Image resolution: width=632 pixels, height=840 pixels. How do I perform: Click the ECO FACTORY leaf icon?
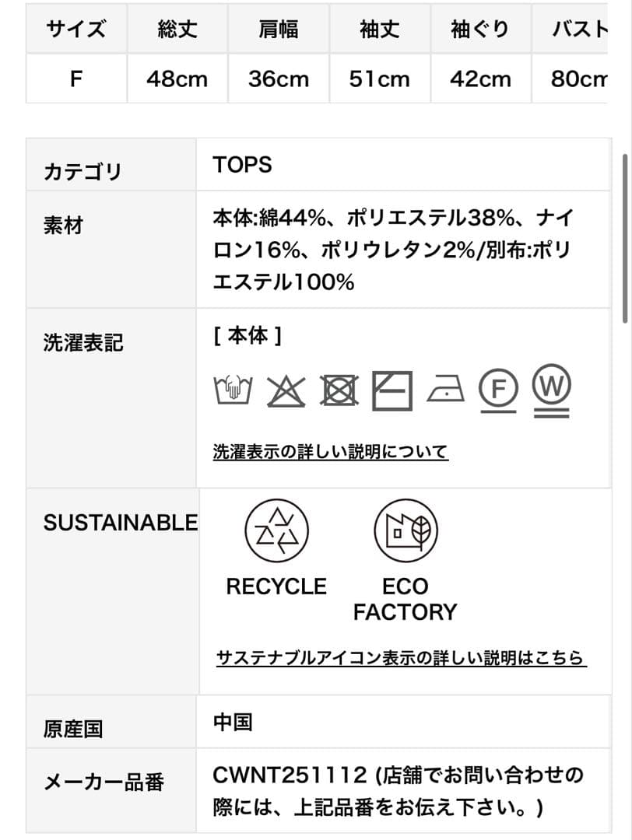tap(405, 531)
